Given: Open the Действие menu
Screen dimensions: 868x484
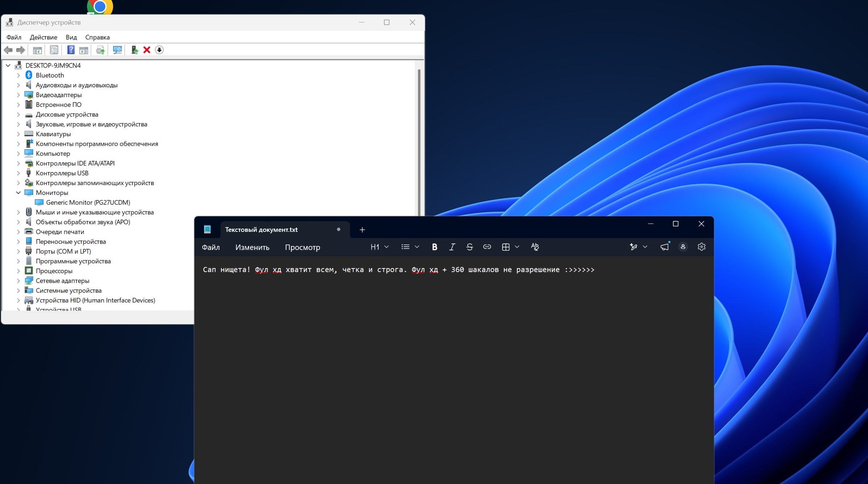Looking at the screenshot, I should click(x=44, y=37).
